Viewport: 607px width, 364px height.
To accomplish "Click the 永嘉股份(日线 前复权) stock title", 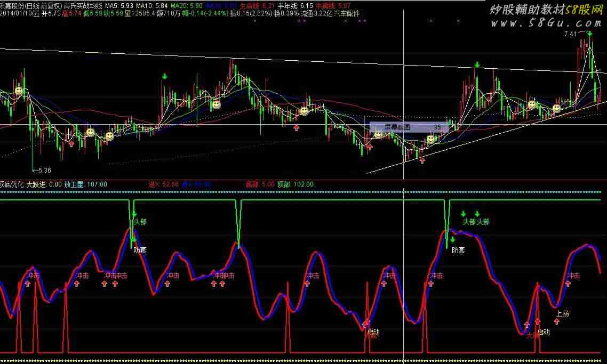I will [x=30, y=6].
